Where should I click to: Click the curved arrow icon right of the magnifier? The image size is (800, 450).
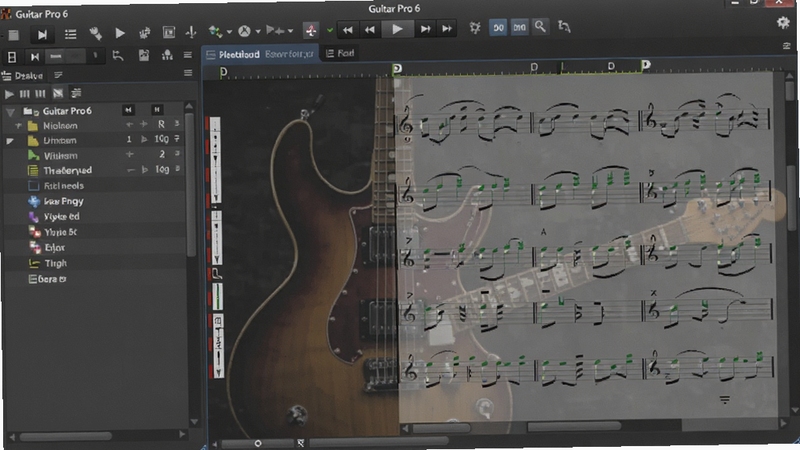[x=564, y=27]
